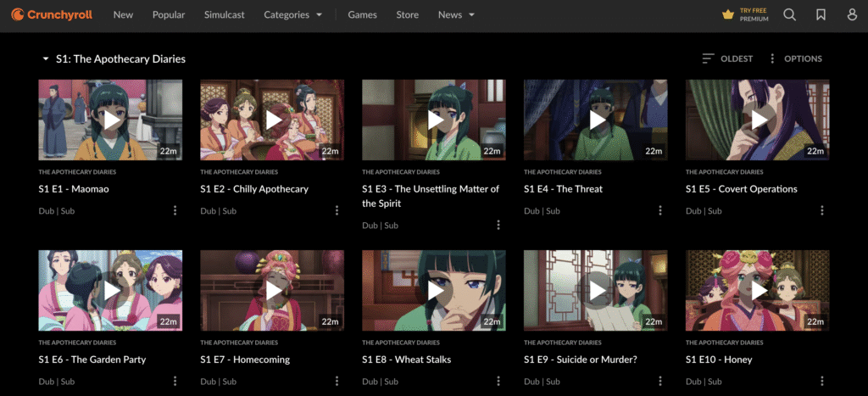
Task: Open the Crunchyroll logo home link
Action: pyautogui.click(x=52, y=15)
